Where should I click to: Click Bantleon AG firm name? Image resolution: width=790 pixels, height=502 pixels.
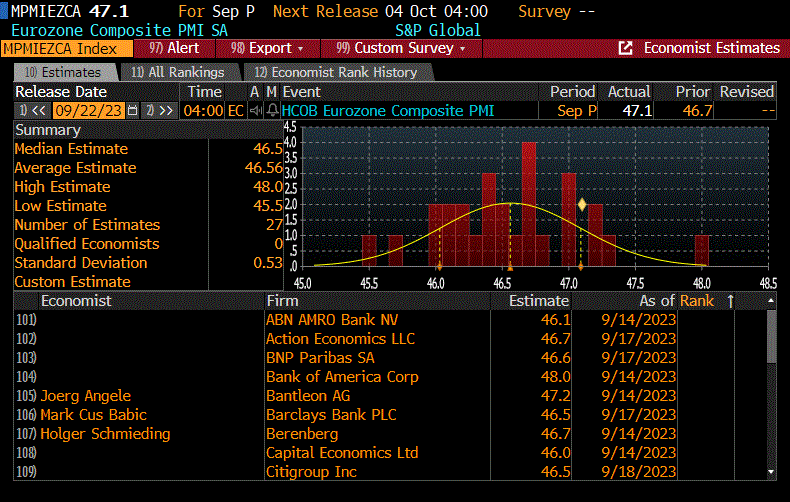[x=308, y=396]
